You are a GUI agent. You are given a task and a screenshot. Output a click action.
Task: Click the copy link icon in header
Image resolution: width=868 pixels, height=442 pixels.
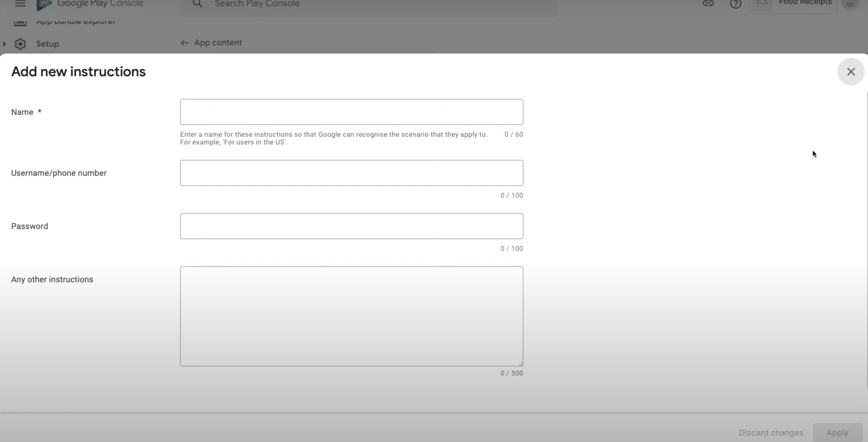tap(708, 3)
